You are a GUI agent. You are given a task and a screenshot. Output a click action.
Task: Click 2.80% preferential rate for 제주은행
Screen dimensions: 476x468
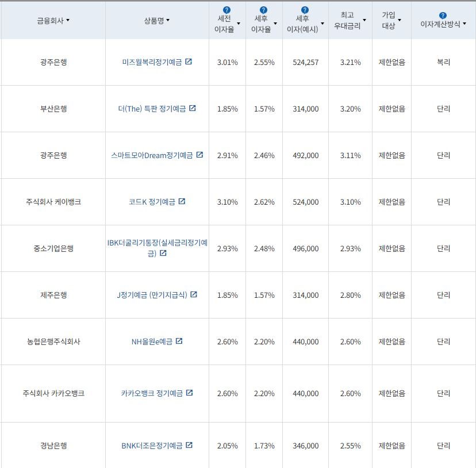click(x=350, y=295)
